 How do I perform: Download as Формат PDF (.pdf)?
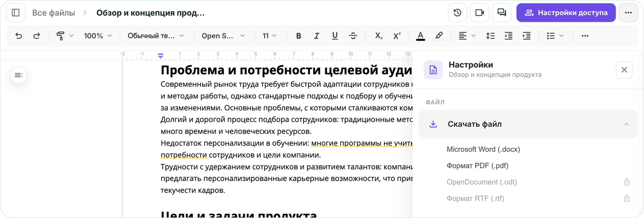click(x=477, y=166)
